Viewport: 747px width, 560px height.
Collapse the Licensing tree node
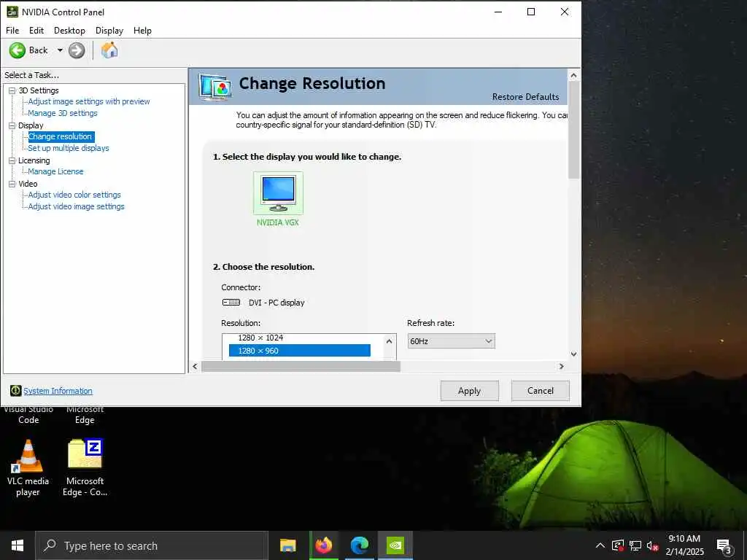coord(12,161)
